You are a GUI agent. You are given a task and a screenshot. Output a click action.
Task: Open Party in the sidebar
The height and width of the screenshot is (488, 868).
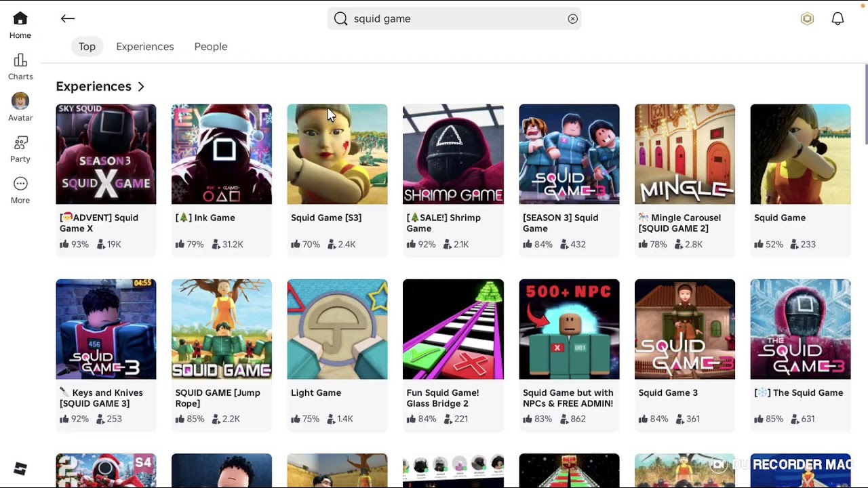click(x=20, y=149)
